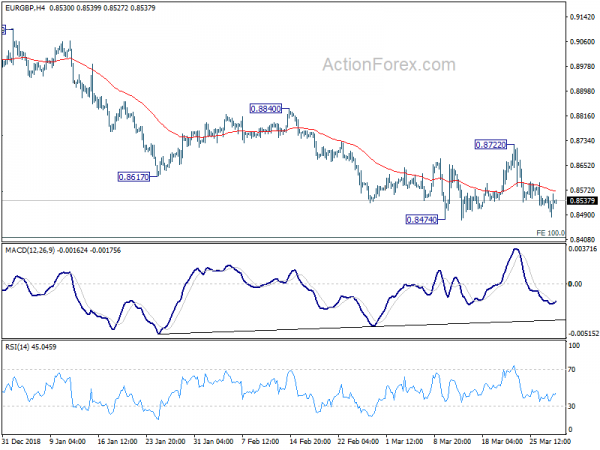
Task: Click the MACD scale value -0.005152
Action: (x=583, y=334)
